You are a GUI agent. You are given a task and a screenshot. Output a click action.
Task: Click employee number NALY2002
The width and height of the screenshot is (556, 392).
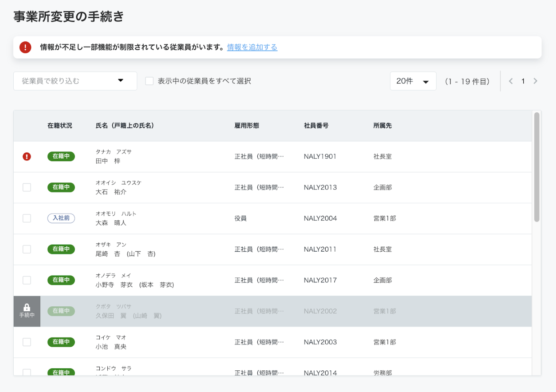pos(320,311)
